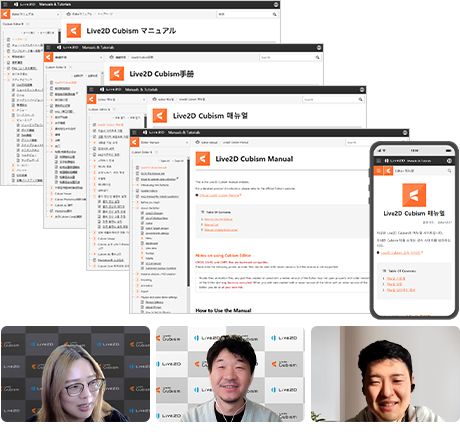The height and width of the screenshot is (434, 460).
Task: Click language globe icon in Chinese 手册 window
Action: coord(319,47)
